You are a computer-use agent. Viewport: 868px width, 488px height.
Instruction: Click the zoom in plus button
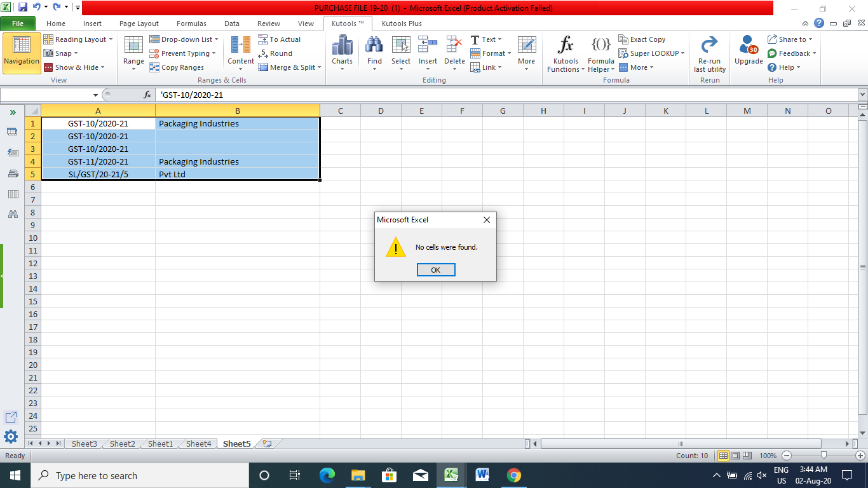click(860, 456)
